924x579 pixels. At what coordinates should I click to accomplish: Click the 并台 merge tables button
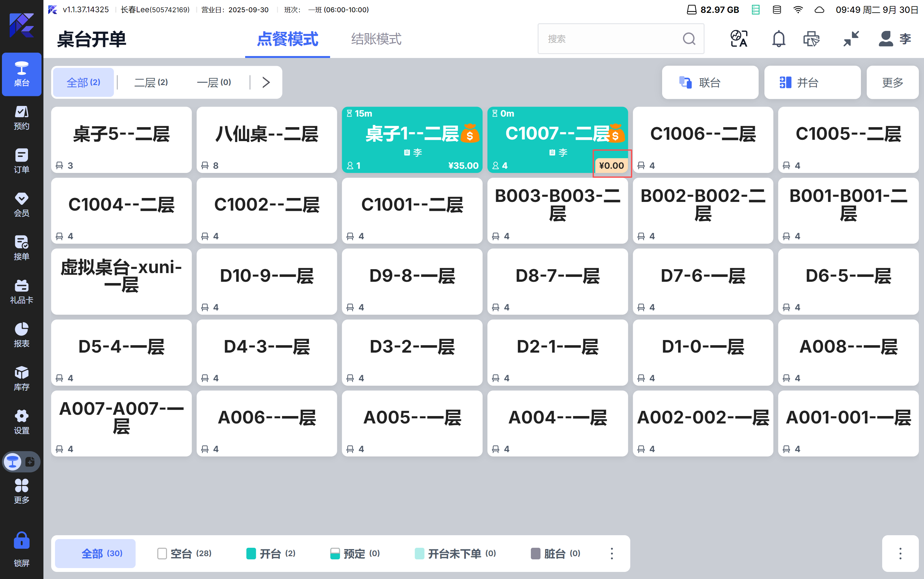click(x=812, y=82)
